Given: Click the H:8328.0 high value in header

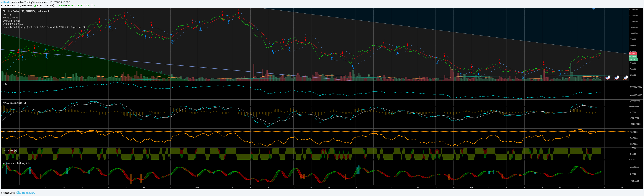Looking at the screenshot, I should (x=70, y=6).
